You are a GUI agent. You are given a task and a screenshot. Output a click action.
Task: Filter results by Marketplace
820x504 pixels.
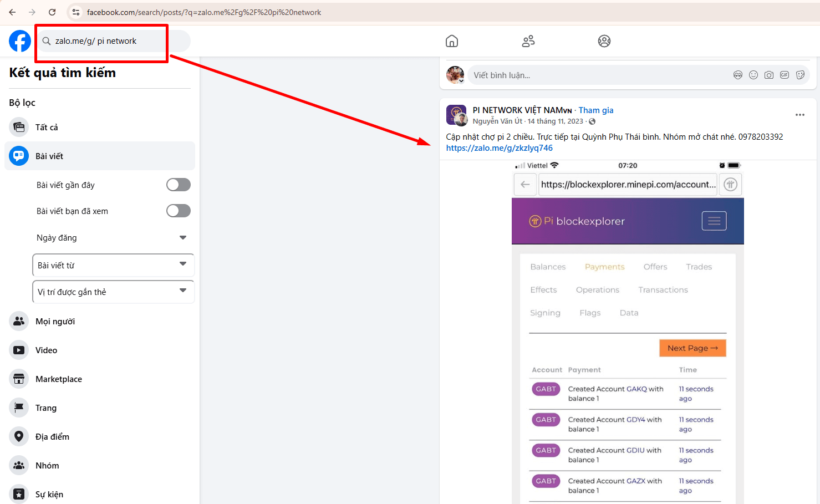58,379
